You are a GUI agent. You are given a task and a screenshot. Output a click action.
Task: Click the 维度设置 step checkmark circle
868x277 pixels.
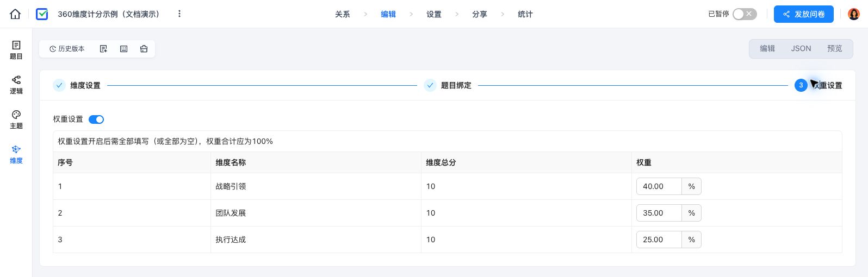[59, 85]
